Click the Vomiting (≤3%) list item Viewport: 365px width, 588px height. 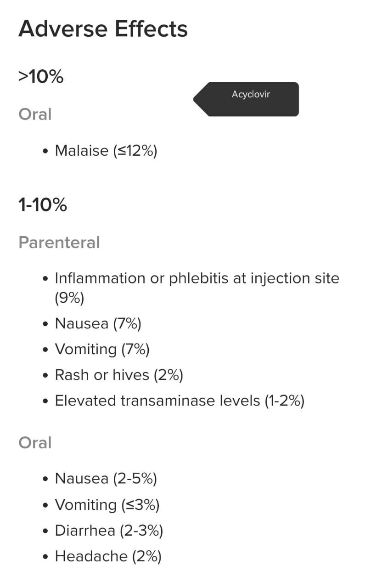click(x=107, y=505)
